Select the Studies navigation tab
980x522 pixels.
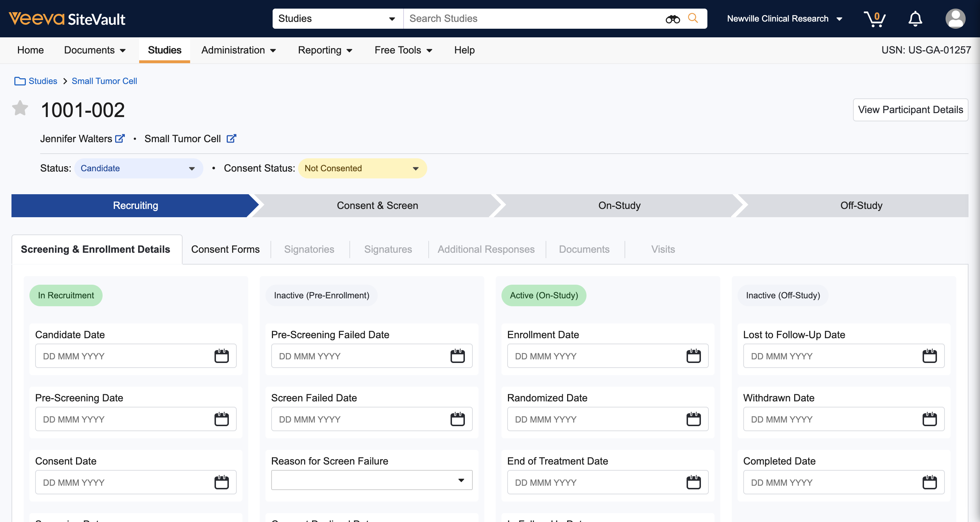point(164,50)
